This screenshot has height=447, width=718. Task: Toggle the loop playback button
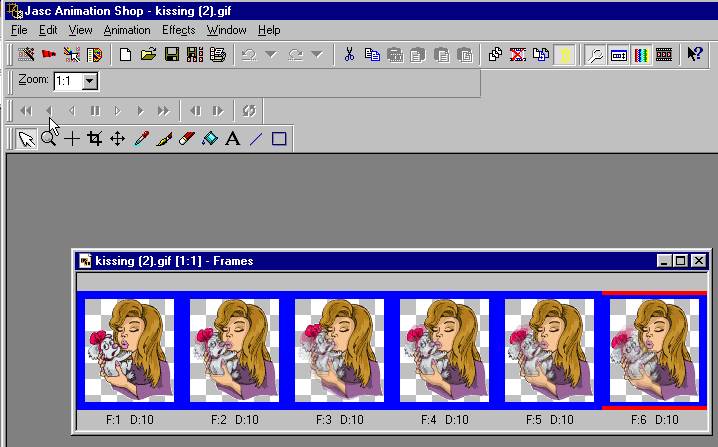tap(249, 111)
